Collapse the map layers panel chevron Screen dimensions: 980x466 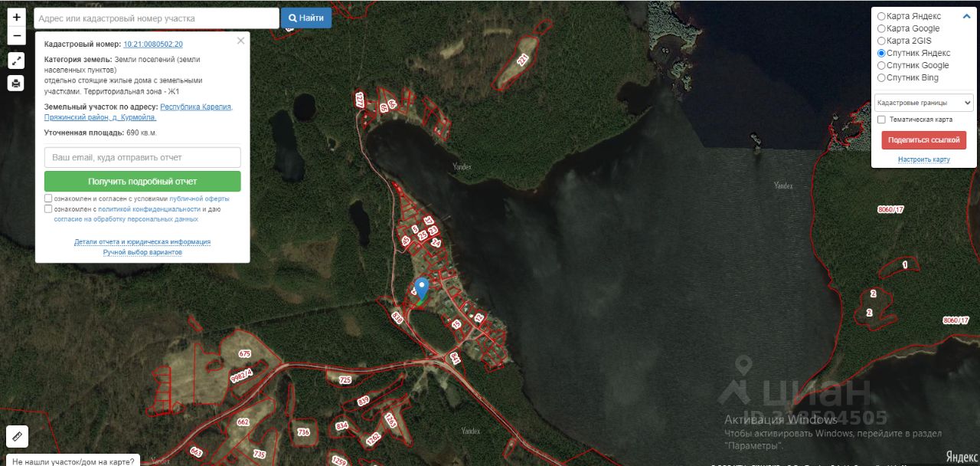[x=966, y=16]
